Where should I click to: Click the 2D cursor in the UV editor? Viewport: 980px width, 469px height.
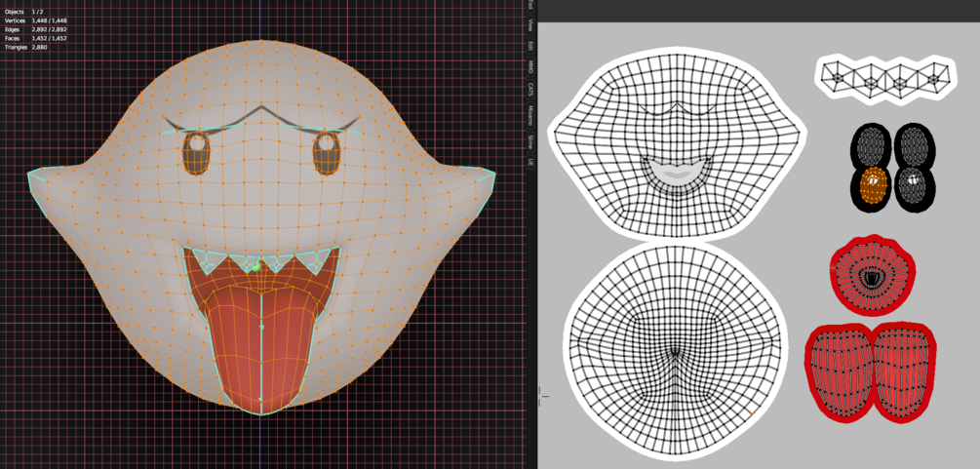coord(543,396)
